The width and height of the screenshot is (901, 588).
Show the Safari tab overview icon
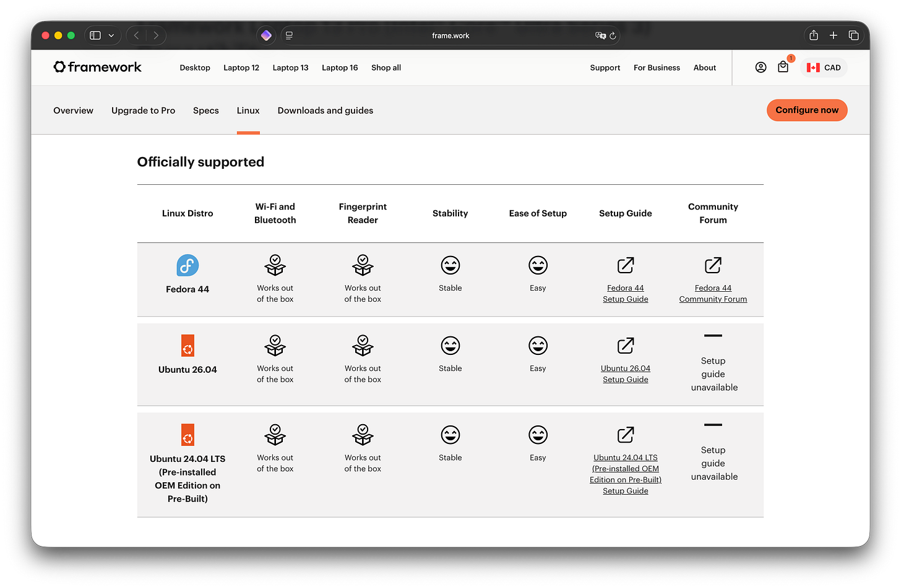coord(854,35)
